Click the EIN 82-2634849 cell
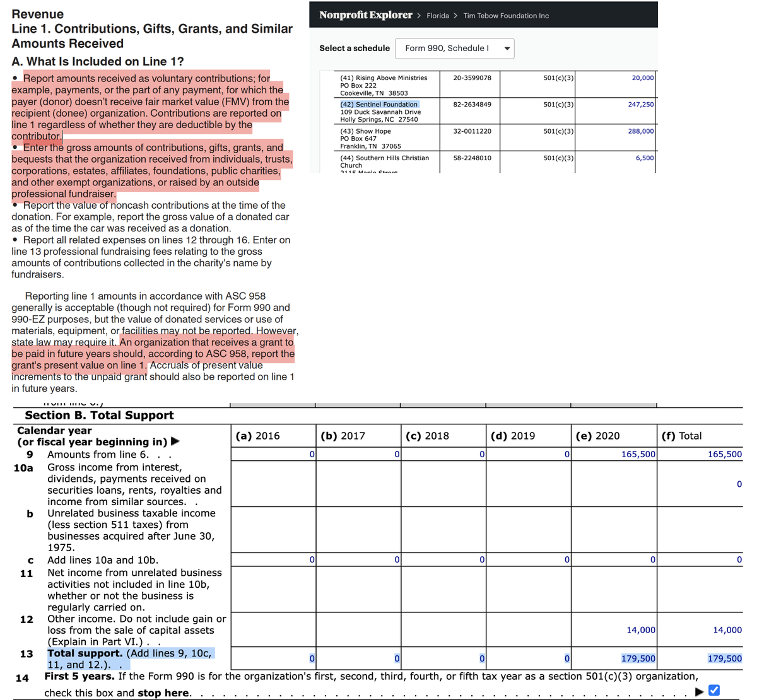 click(x=472, y=104)
